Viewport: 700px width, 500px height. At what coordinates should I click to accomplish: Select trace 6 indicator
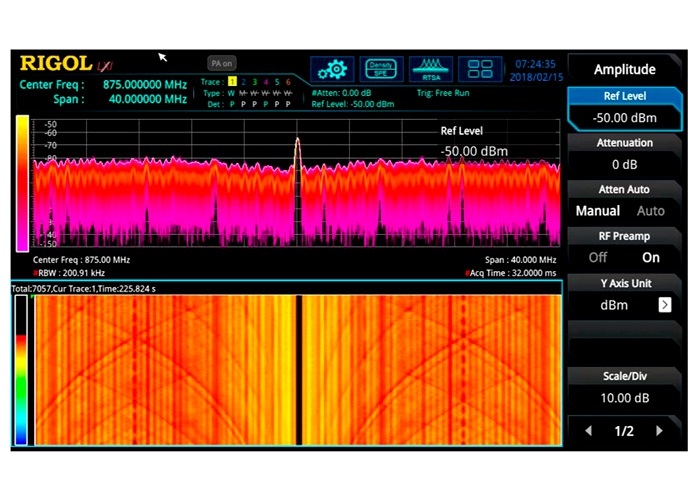coord(288,82)
